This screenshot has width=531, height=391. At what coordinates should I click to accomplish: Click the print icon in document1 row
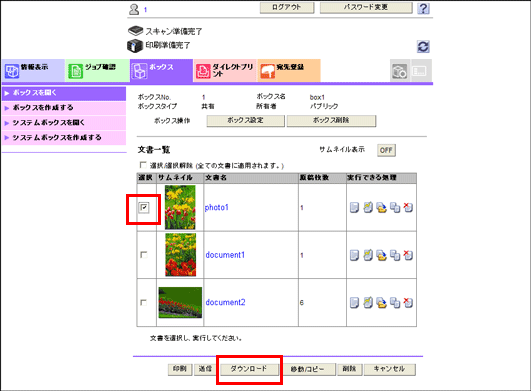354,255
